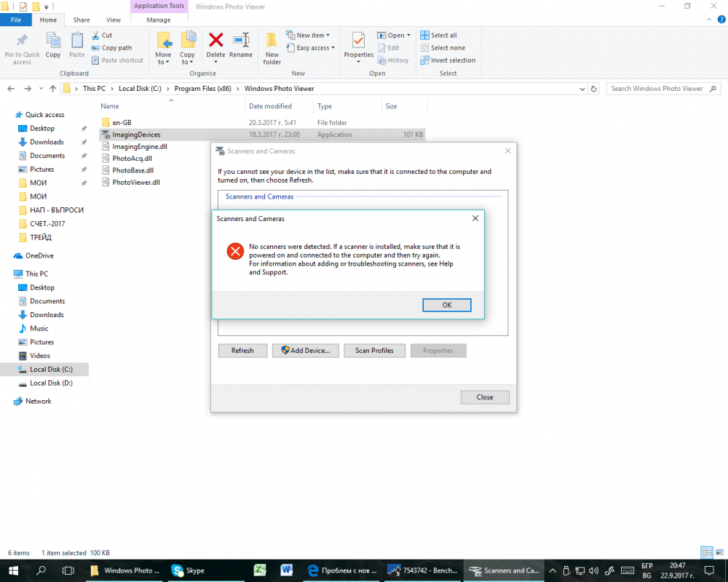Select ImagingEngine.dll file
The height and width of the screenshot is (582, 728).
coord(140,147)
